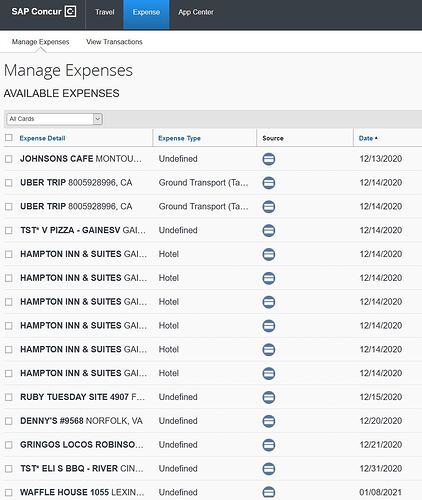Viewport: 422px width, 500px height.
Task: Open the WAFFLE HOUSE 1055 LEXIN entry
Action: click(82, 492)
